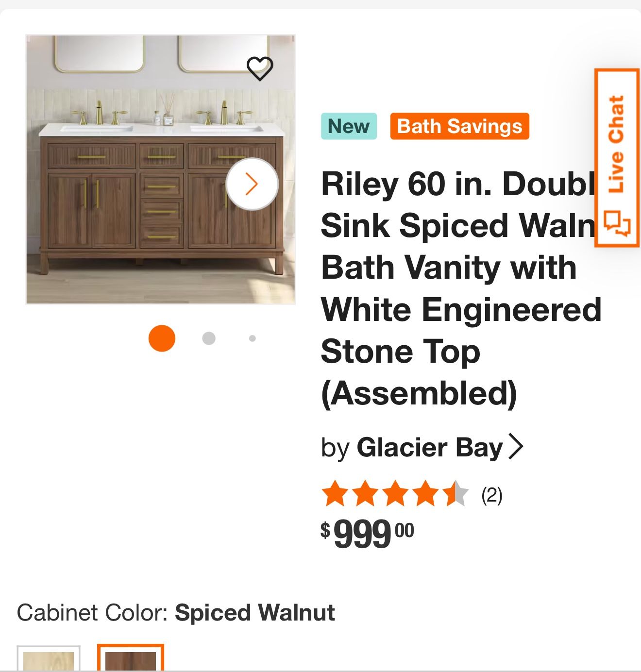This screenshot has width=641, height=672.
Task: Click the Cabinet Color: Spiced Walnut label
Action: [x=176, y=613]
